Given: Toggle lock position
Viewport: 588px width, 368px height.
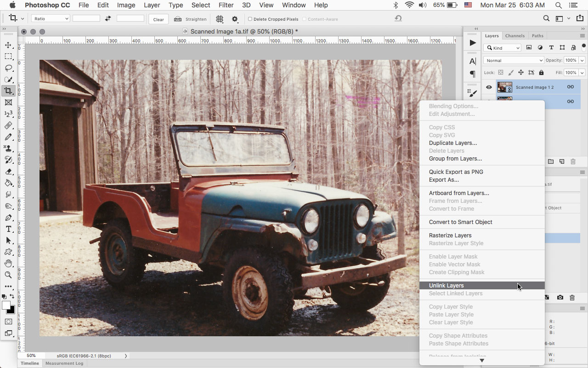Looking at the screenshot, I should tap(521, 73).
